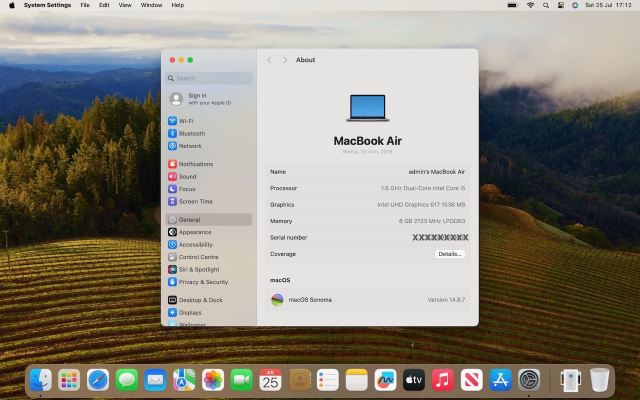Click the MacBook Air laptop image
The image size is (640, 400).
pyautogui.click(x=367, y=108)
